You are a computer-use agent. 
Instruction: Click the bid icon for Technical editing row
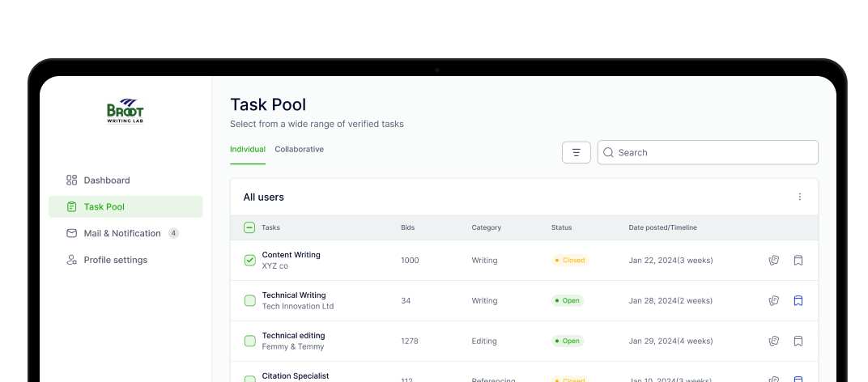[x=773, y=341]
